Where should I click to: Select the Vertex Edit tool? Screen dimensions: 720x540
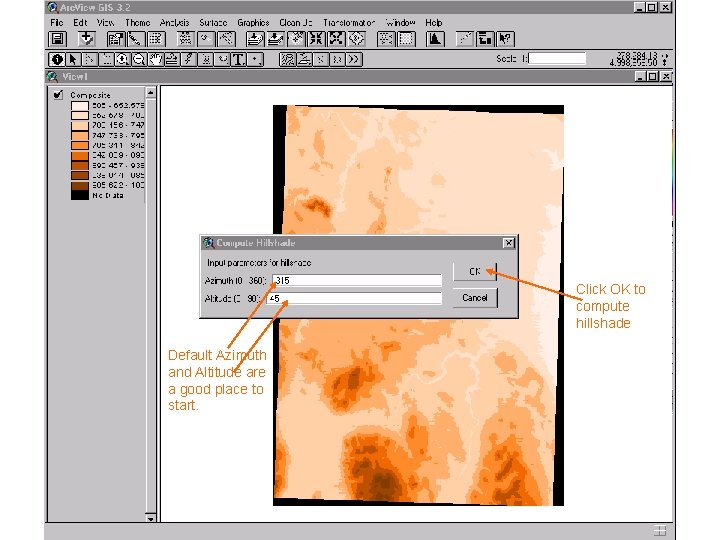(90, 59)
